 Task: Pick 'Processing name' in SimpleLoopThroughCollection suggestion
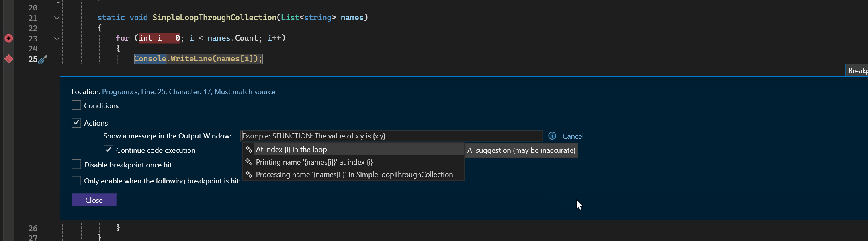coord(354,175)
